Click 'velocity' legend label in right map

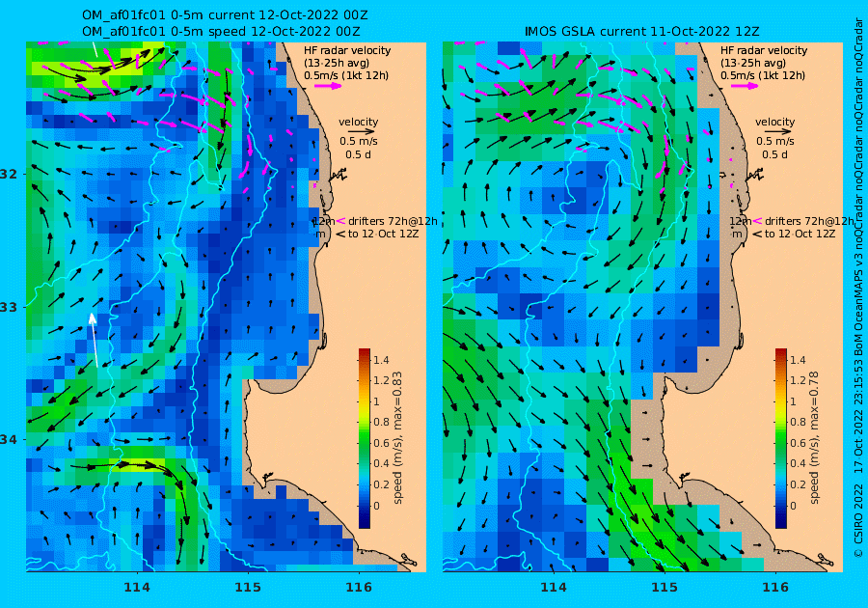click(774, 122)
